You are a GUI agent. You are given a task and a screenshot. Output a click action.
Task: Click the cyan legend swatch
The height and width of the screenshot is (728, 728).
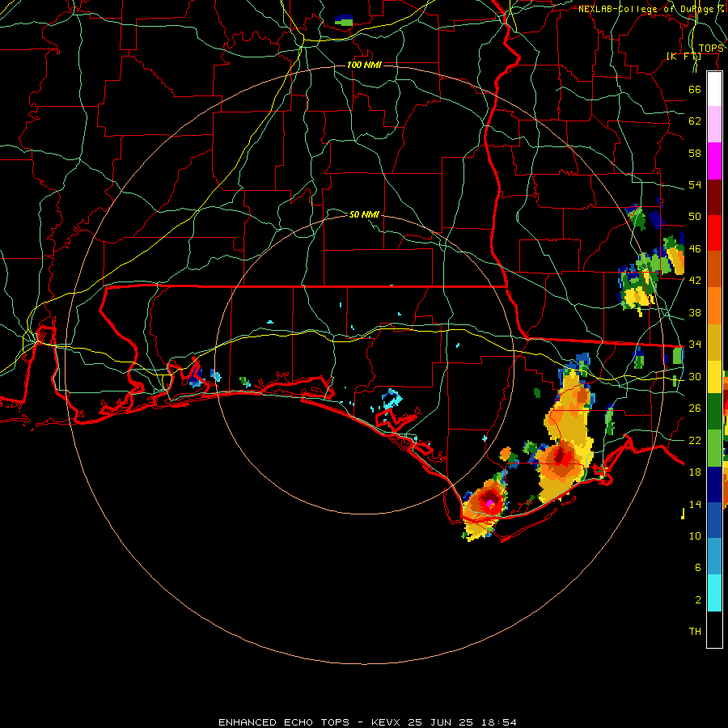pos(714,593)
